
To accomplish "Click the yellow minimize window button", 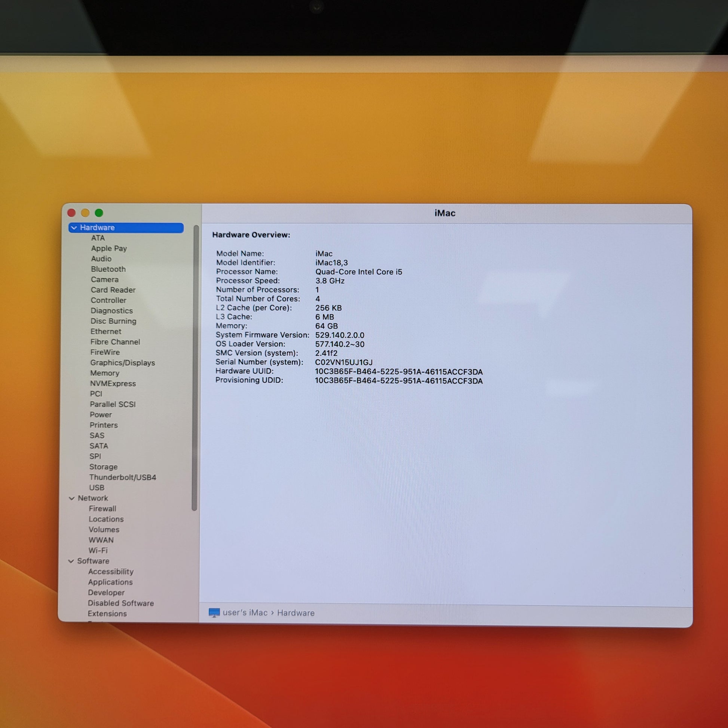I will (85, 213).
